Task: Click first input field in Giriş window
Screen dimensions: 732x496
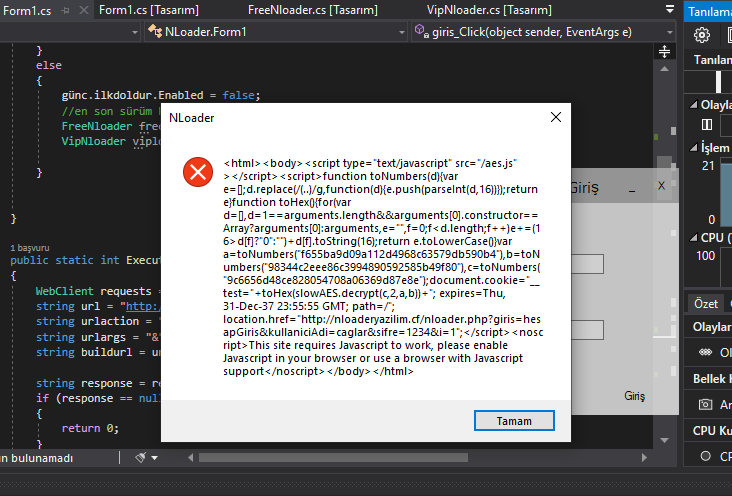Action: click(587, 264)
